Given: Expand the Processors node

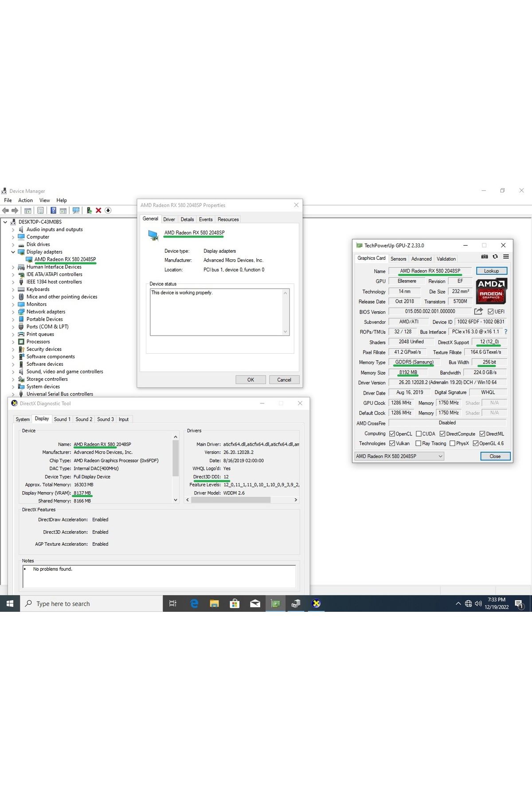Looking at the screenshot, I should pos(13,342).
